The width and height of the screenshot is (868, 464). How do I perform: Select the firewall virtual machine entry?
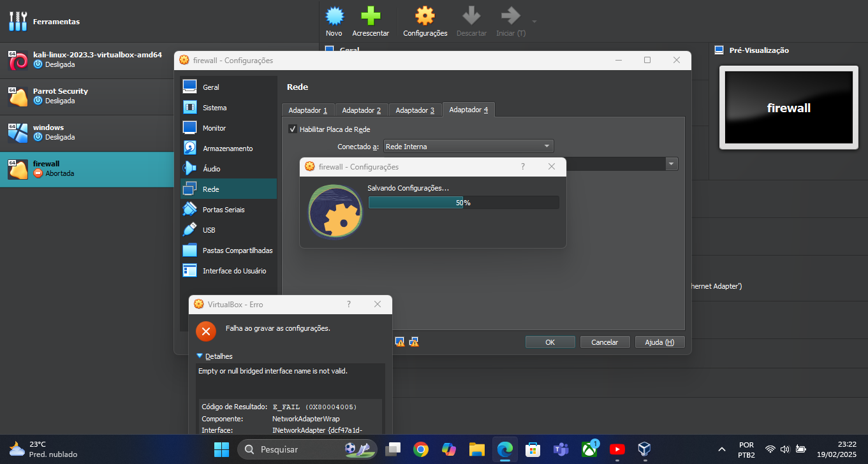tap(87, 169)
